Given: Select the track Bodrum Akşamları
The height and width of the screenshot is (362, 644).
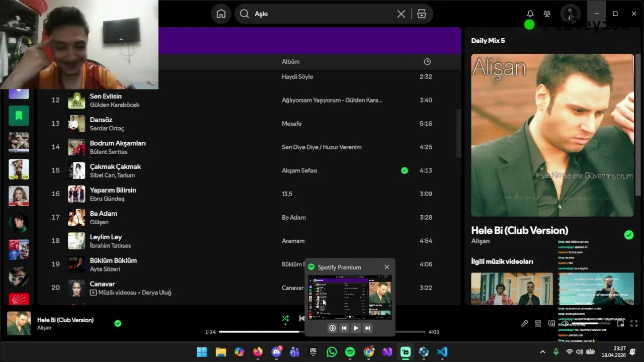Looking at the screenshot, I should pos(118,143).
